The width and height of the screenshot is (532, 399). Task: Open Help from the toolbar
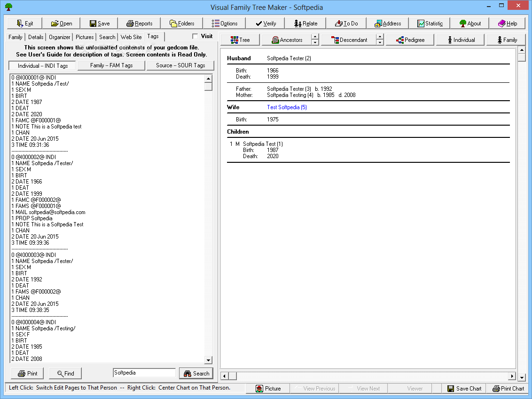[x=508, y=24]
